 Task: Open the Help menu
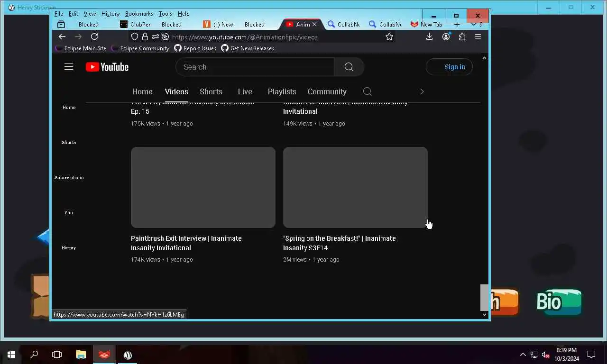coord(184,14)
